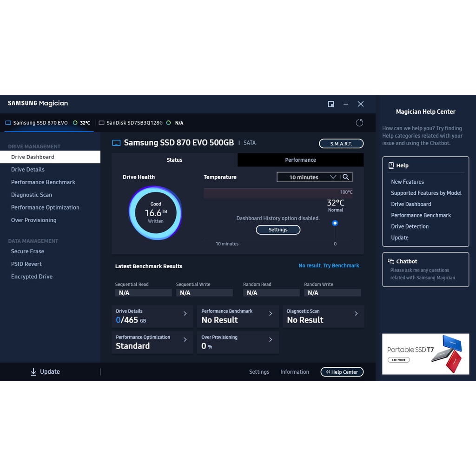Open Settings in the bottom bar
Viewport: 476px width, 476px height.
point(259,372)
